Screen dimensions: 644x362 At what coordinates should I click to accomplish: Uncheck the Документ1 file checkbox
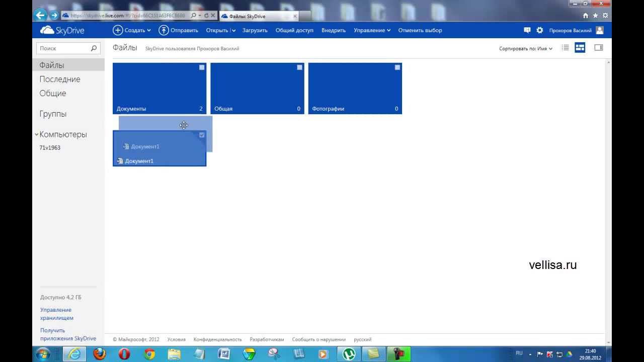click(x=202, y=135)
